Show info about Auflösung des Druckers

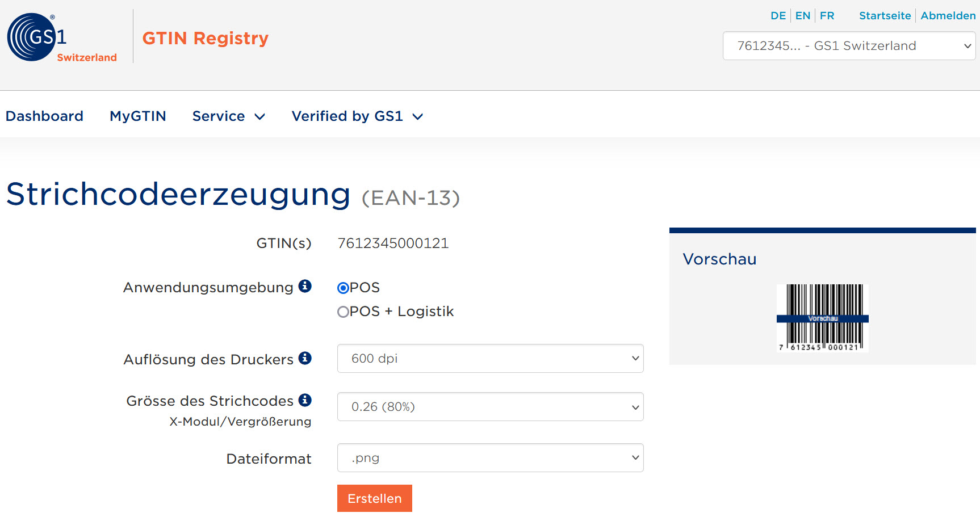click(306, 358)
